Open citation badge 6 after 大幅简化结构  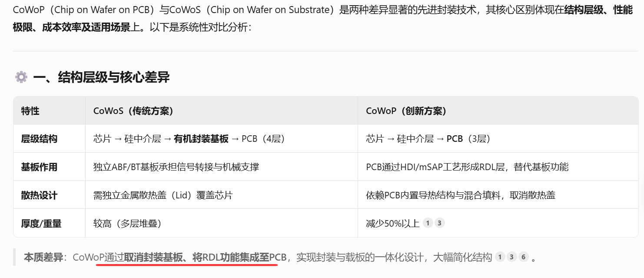523,257
